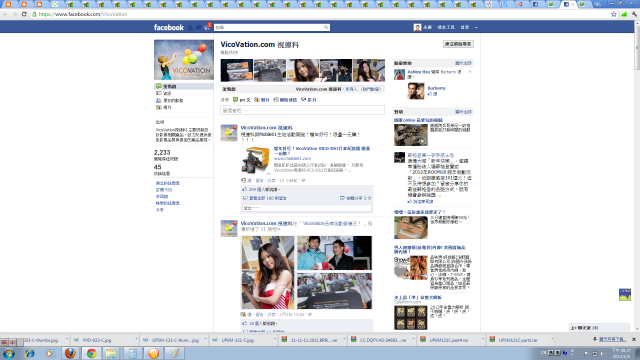This screenshot has width=640, height=360.
Task: Click the address bar URL
Action: pyautogui.click(x=83, y=14)
